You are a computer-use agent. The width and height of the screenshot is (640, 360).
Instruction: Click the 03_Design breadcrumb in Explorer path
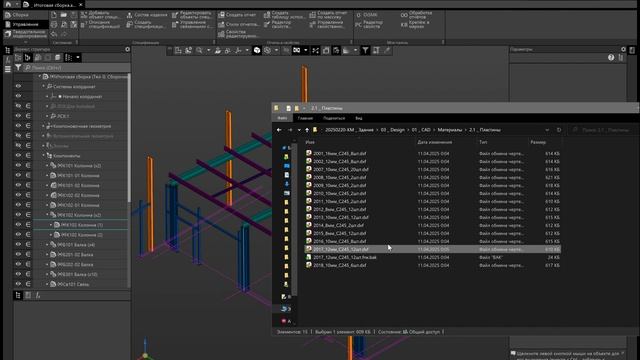pos(393,130)
